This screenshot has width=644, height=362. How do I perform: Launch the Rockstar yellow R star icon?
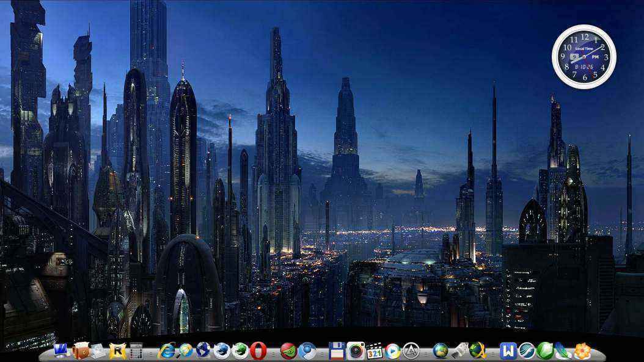[x=117, y=351]
